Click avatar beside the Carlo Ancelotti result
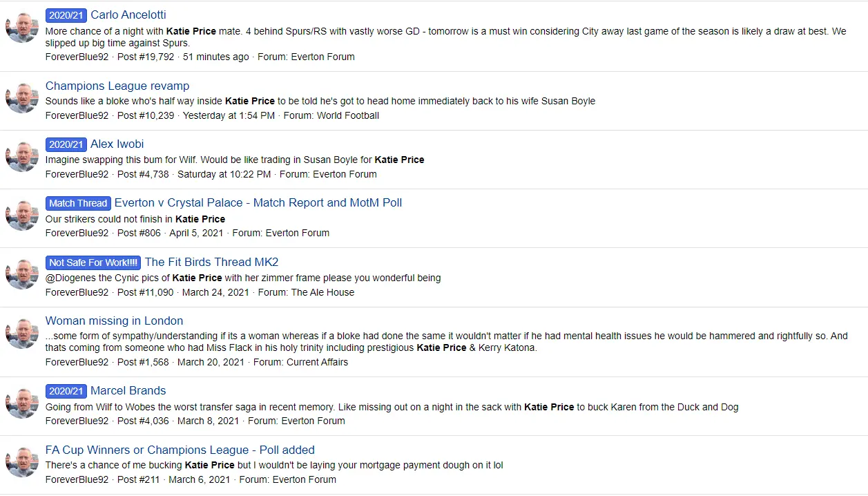This screenshot has width=868, height=496. (x=22, y=28)
